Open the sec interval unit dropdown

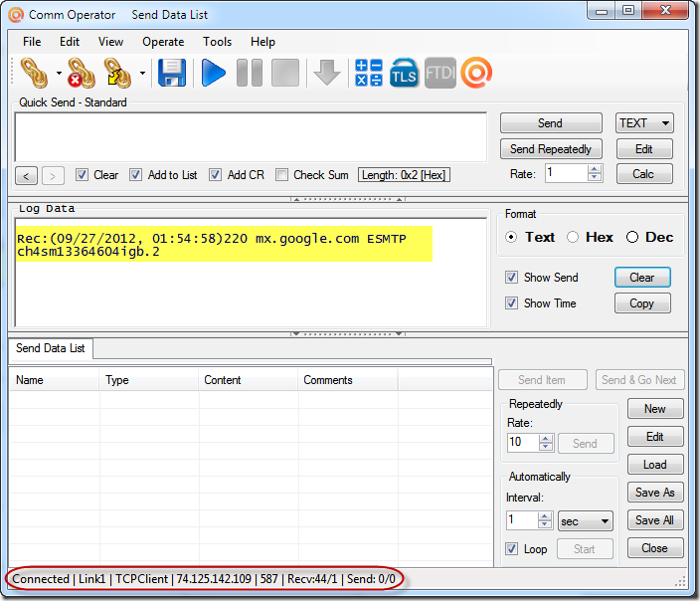[x=586, y=521]
